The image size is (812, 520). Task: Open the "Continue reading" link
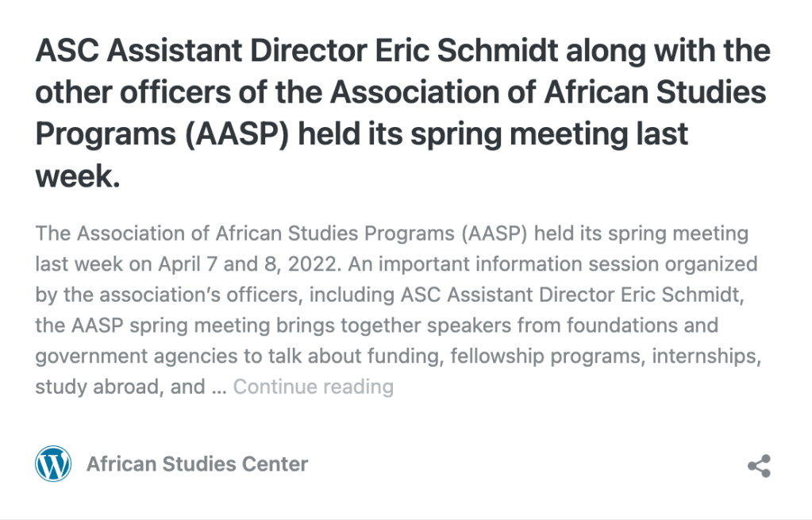(x=313, y=387)
